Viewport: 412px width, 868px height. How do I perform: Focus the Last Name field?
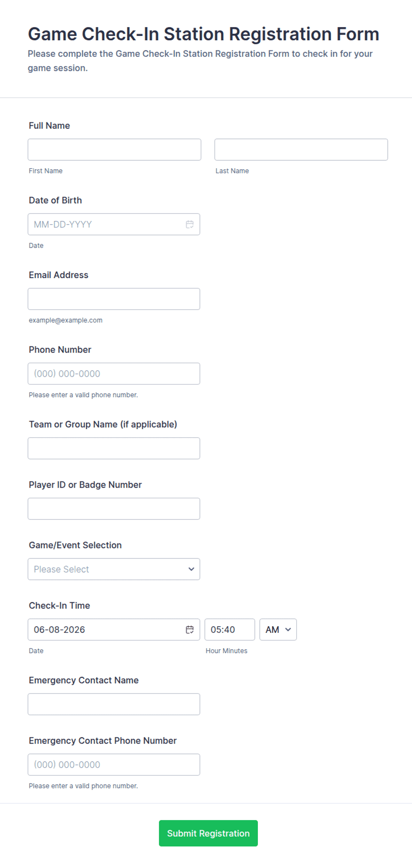[x=301, y=150]
